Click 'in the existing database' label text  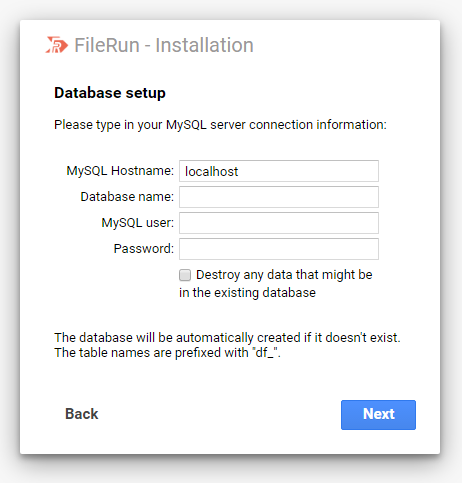[x=247, y=293]
